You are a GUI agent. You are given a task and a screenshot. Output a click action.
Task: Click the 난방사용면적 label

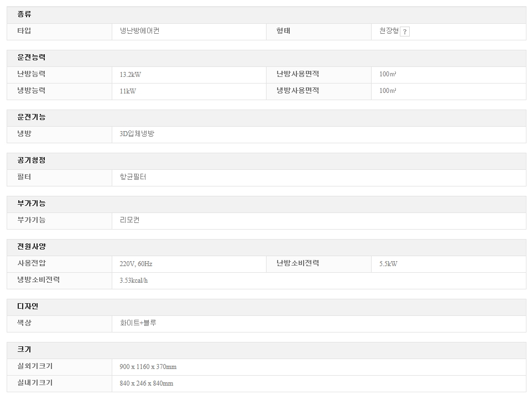[x=298, y=74]
